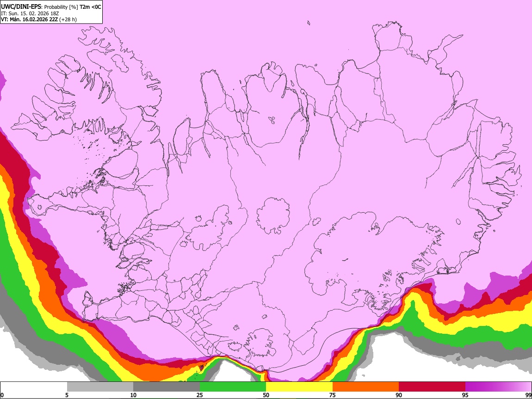Click the legend value '90'

click(399, 395)
